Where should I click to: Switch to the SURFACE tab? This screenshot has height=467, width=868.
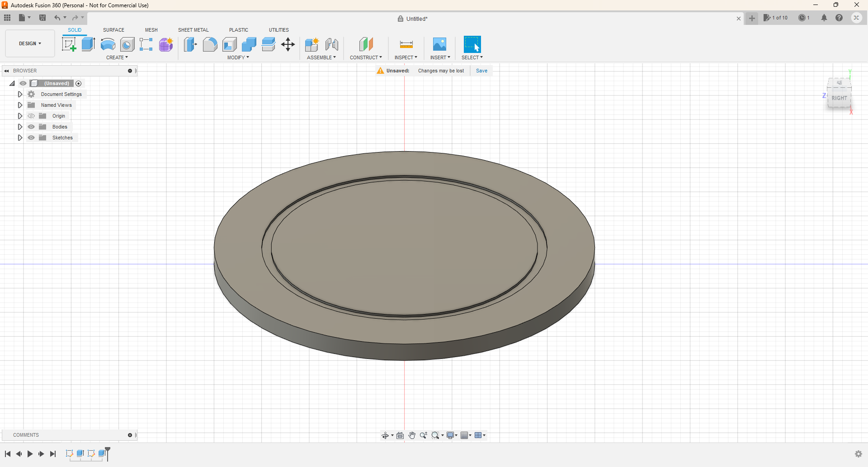click(x=113, y=30)
